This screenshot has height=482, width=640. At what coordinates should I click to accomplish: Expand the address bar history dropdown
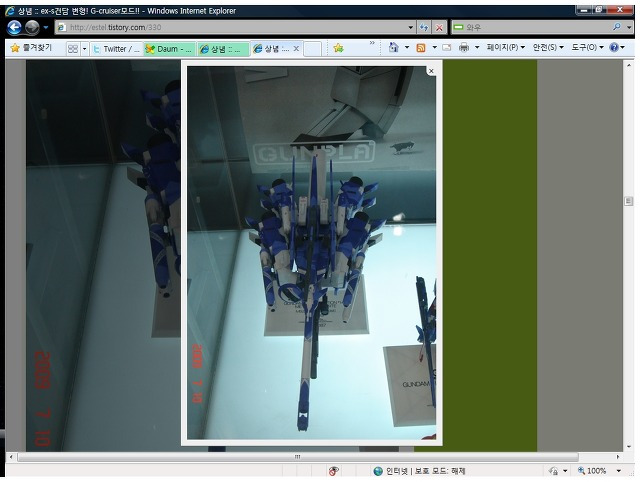click(x=411, y=27)
